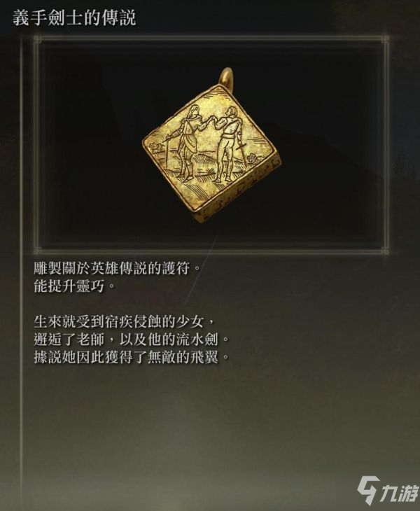Select the lore line 生來就受到宿疾侵蝕的少女
This screenshot has width=420, height=511.
click(124, 322)
